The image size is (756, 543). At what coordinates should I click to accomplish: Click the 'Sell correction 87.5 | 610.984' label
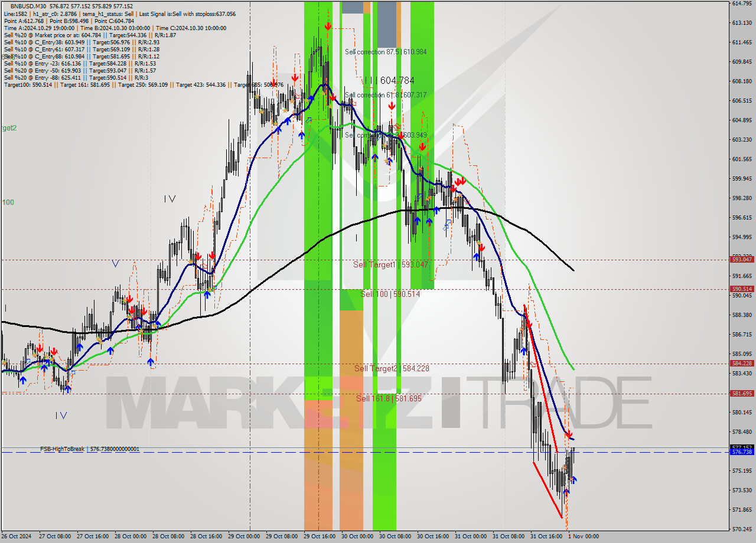point(386,52)
